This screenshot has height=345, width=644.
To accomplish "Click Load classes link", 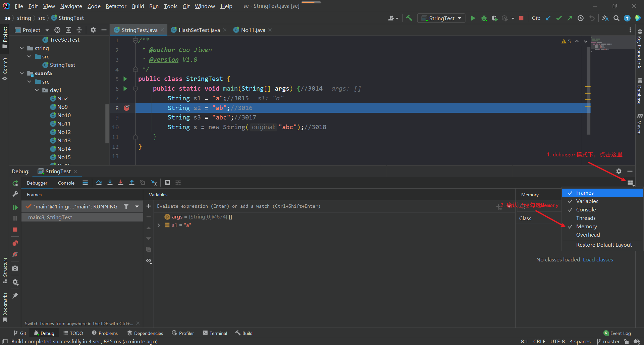I will point(598,259).
